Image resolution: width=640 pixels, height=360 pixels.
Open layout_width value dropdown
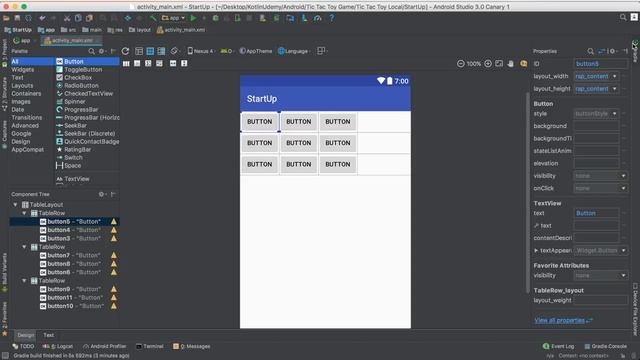click(x=614, y=76)
